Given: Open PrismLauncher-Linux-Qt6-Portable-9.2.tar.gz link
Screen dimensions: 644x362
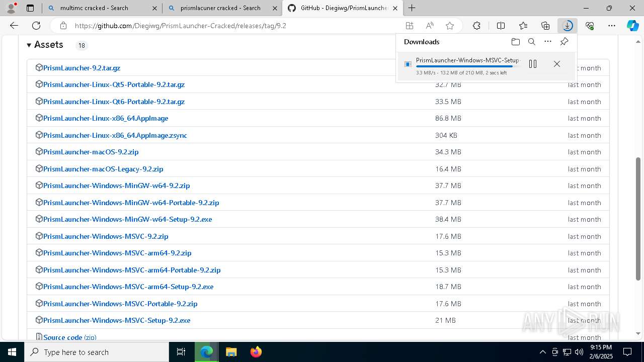Looking at the screenshot, I should 114,102.
